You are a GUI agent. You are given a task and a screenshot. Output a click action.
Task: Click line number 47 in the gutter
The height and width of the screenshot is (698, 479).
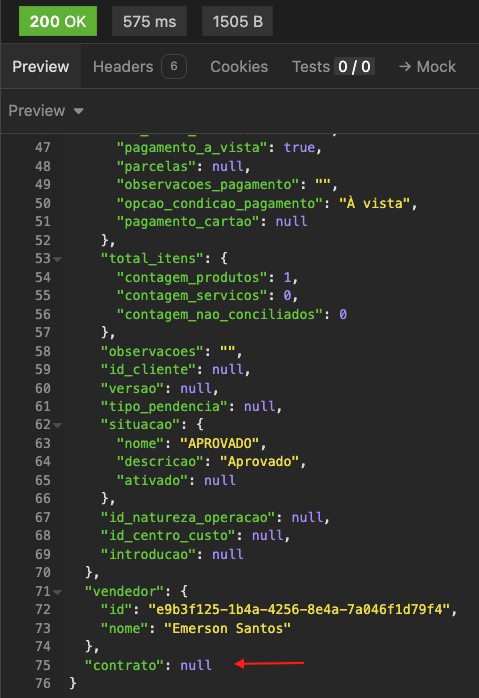43,147
